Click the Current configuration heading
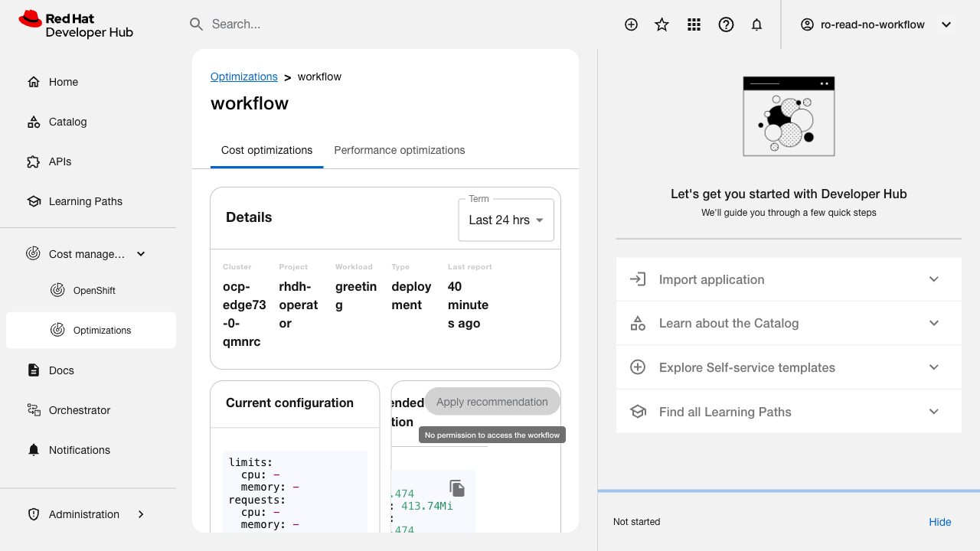 coord(289,403)
